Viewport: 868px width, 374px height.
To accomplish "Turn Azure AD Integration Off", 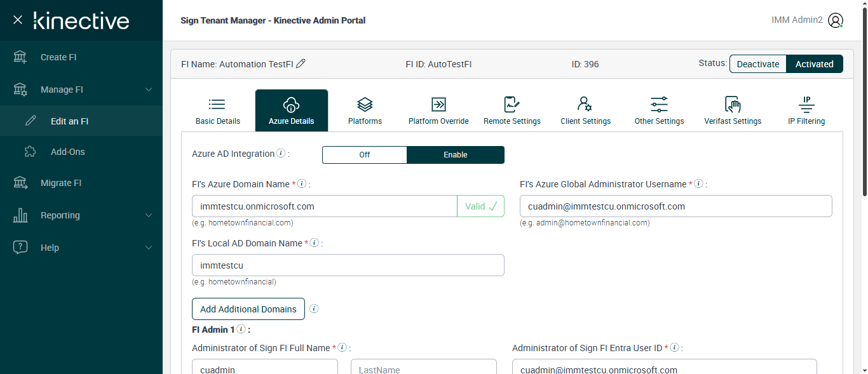I will pyautogui.click(x=365, y=155).
